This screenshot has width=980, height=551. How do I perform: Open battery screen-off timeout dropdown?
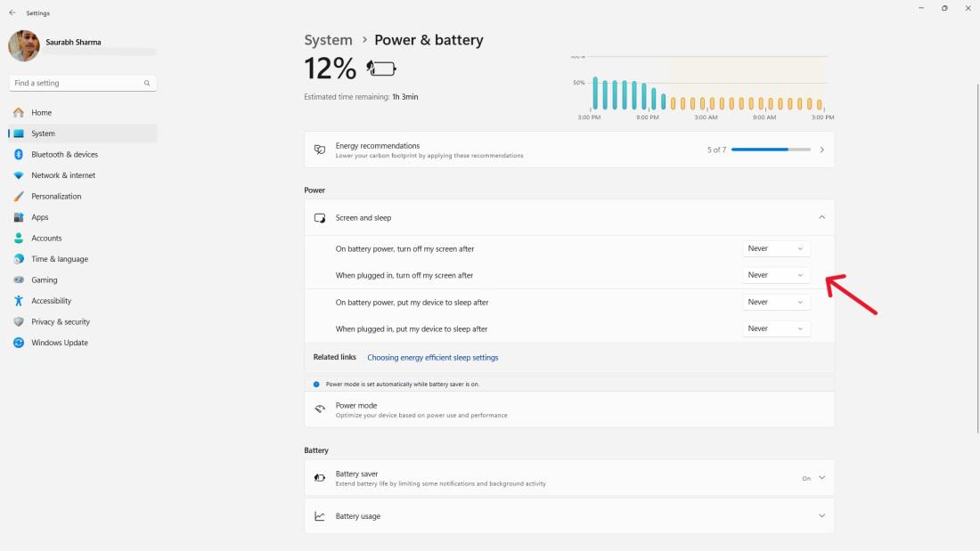coord(776,248)
